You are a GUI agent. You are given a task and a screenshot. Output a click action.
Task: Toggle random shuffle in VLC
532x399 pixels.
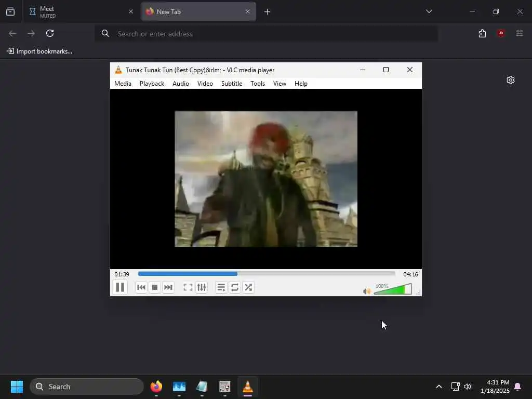pos(248,287)
